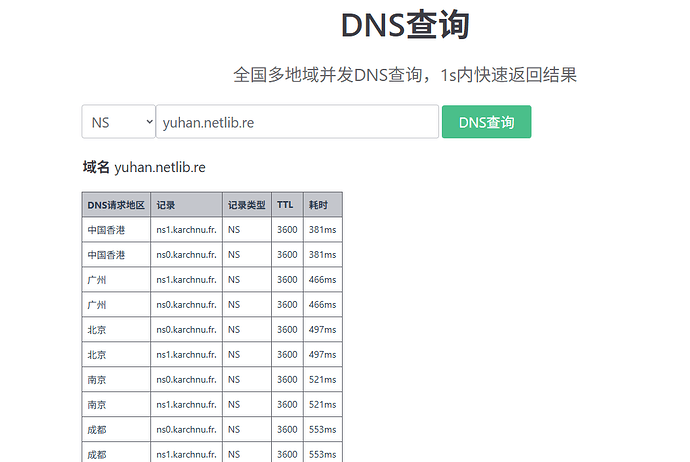The height and width of the screenshot is (462, 690).
Task: Select 3600 TTL in 成都 ns0 row
Action: click(287, 429)
